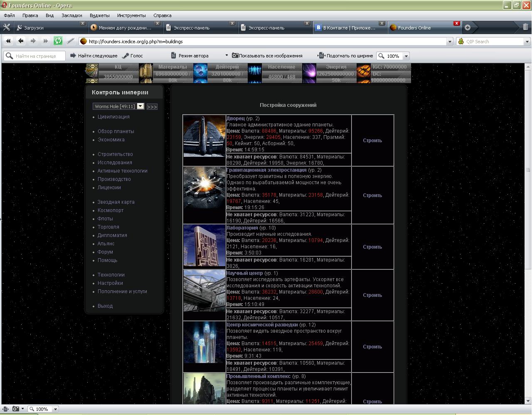Screen dimensions: 532x415
Task: Close the Загрузки tab
Action: coord(82,23)
